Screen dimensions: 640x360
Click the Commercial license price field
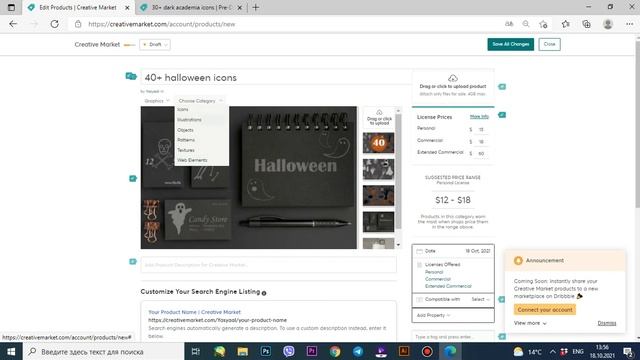tap(481, 142)
